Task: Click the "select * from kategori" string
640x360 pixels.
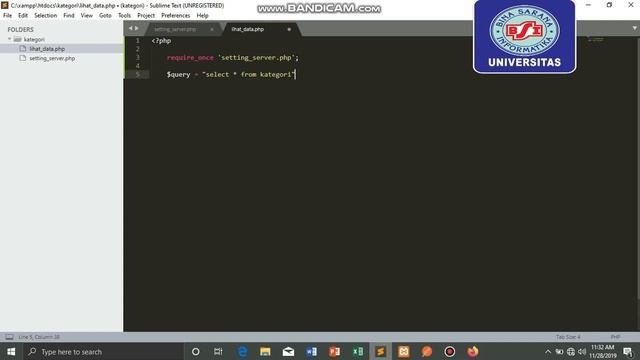Action: 248,74
